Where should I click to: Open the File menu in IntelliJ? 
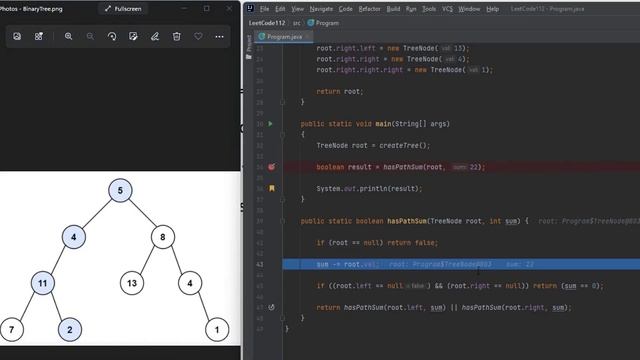264,9
